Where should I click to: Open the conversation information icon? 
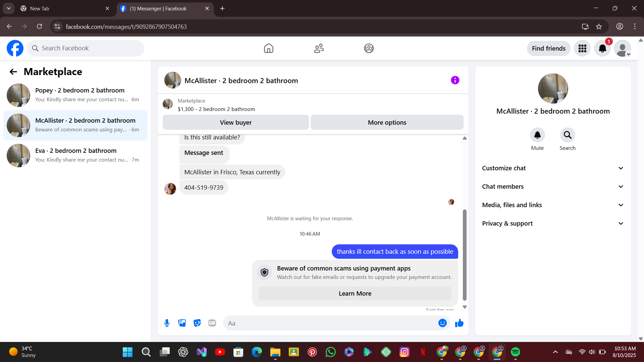[x=455, y=80]
